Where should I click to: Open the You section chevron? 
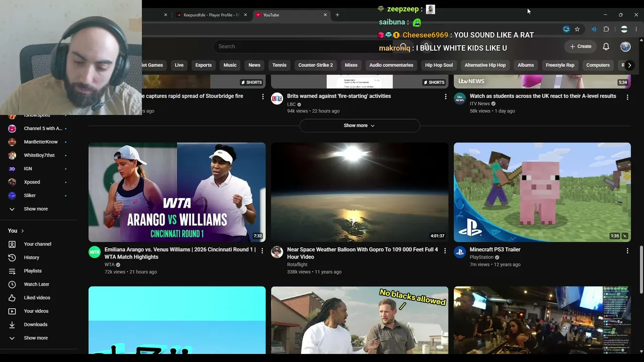[x=22, y=231]
